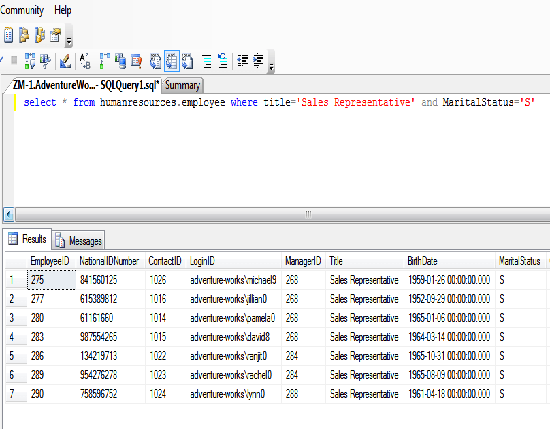
Task: Click EmployeeID cell 283
Action: tap(51, 337)
